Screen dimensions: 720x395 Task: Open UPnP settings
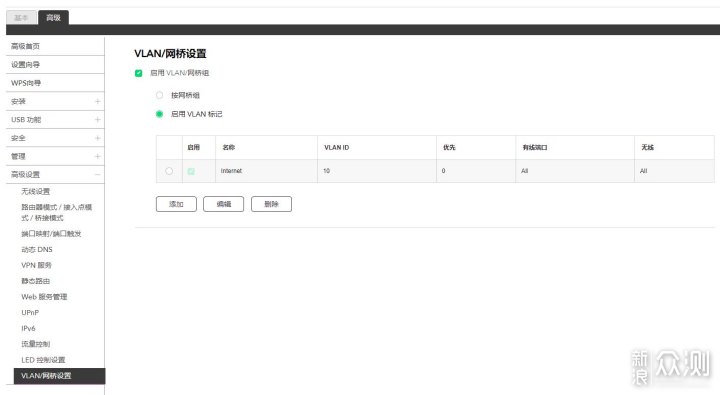click(30, 312)
